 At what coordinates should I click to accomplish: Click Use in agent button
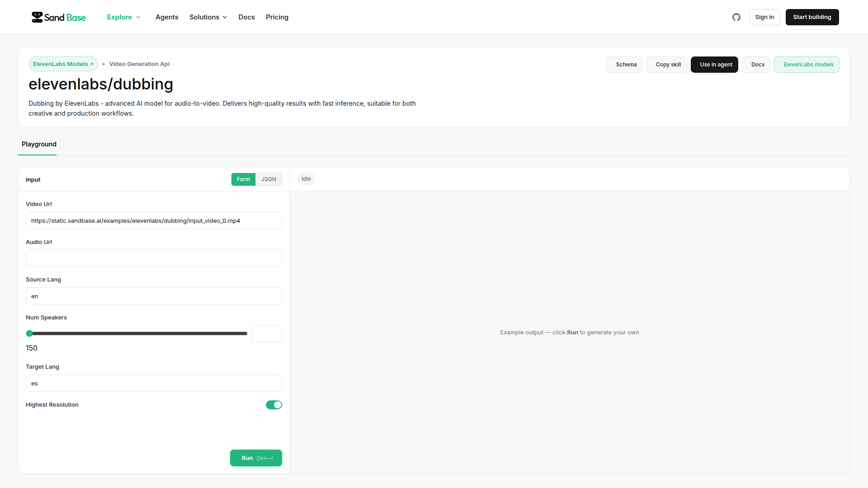coord(714,65)
